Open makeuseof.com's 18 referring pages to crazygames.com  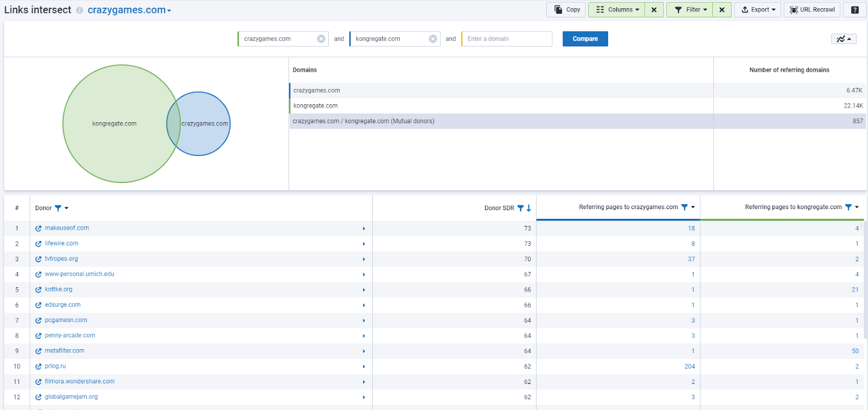(692, 229)
